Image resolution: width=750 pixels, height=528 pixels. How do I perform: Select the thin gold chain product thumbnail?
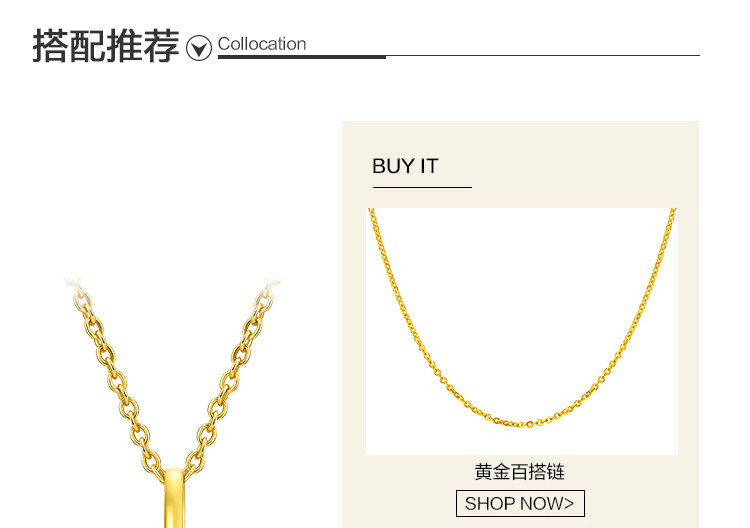pyautogui.click(x=522, y=331)
